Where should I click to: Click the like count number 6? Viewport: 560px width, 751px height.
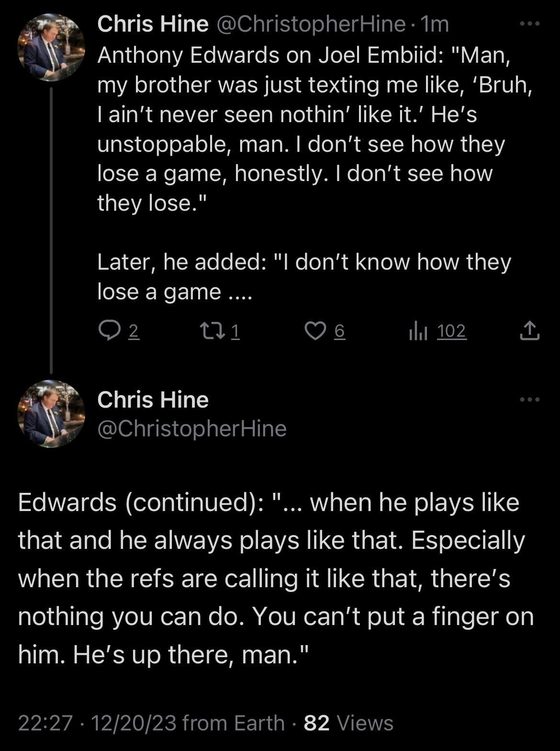pos(339,331)
